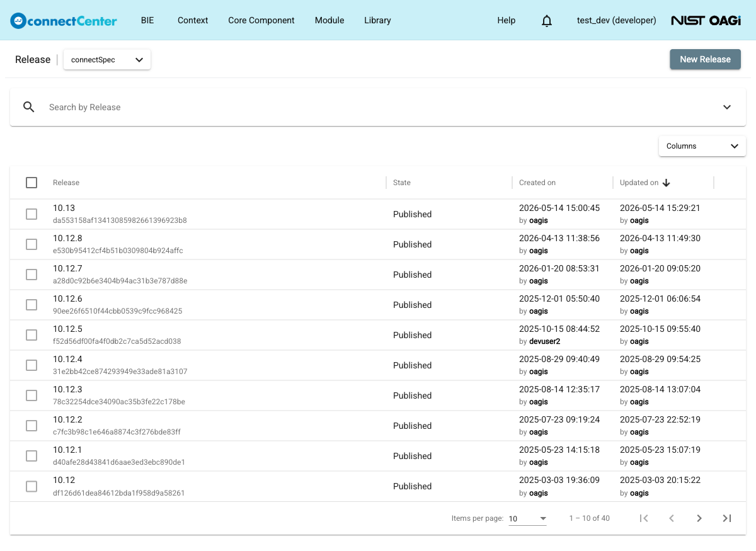Open the Items per page dropdown

pyautogui.click(x=528, y=518)
